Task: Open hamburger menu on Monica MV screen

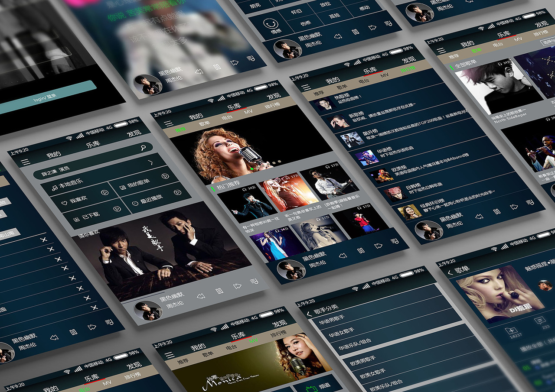Action: coord(170,354)
